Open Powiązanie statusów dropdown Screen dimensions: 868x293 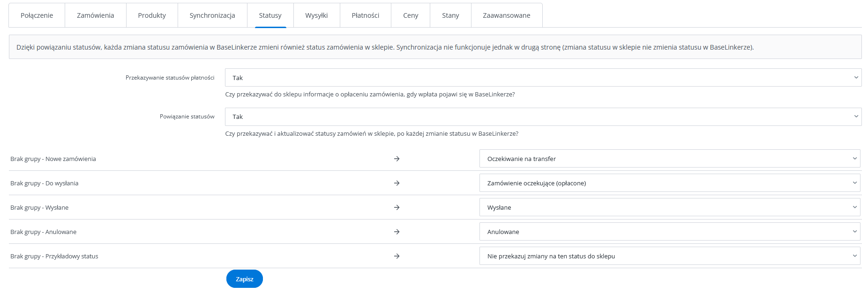tap(543, 117)
